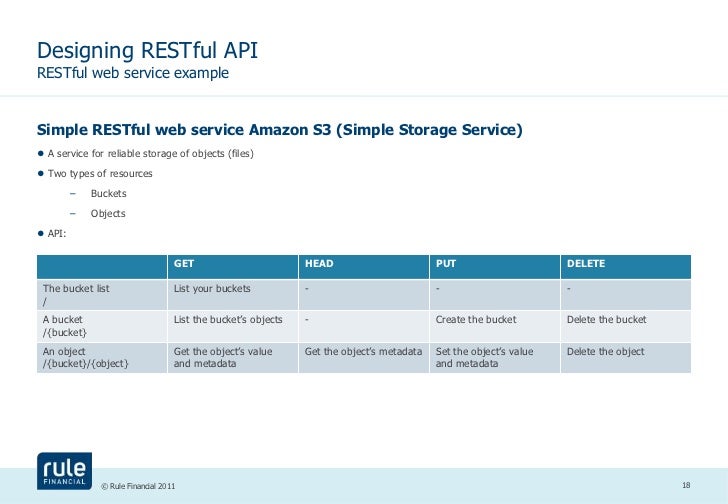Click the Rule Financial logo
The image size is (728, 504).
coord(65,471)
